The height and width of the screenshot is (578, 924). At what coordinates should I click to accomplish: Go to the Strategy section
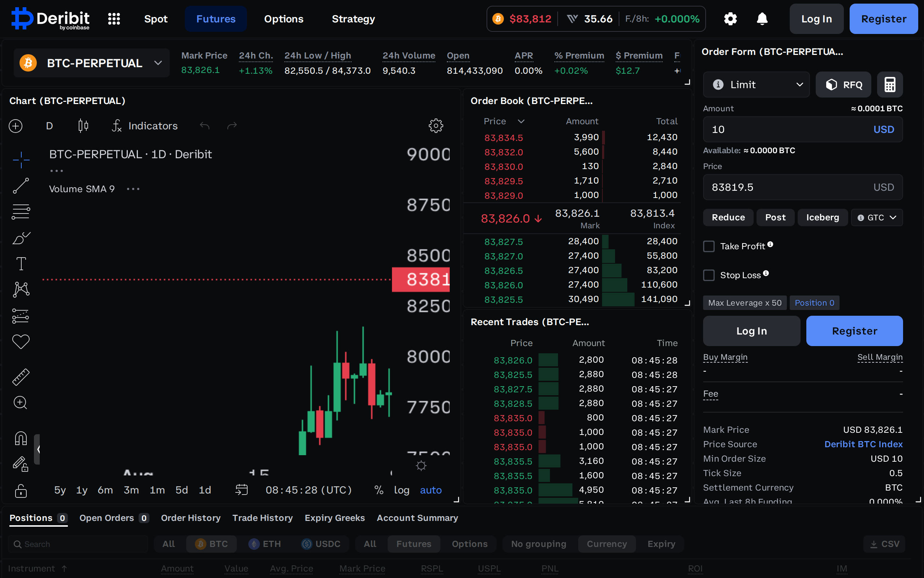(x=353, y=19)
